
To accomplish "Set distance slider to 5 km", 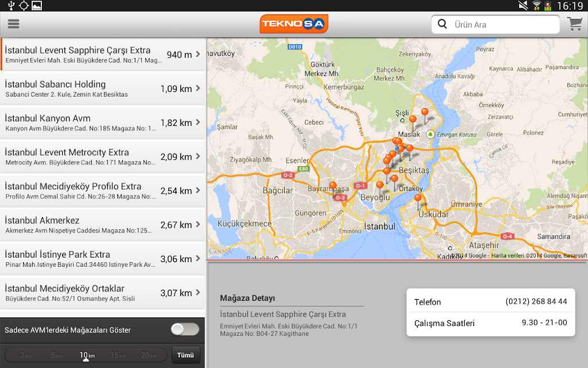I will point(56,355).
